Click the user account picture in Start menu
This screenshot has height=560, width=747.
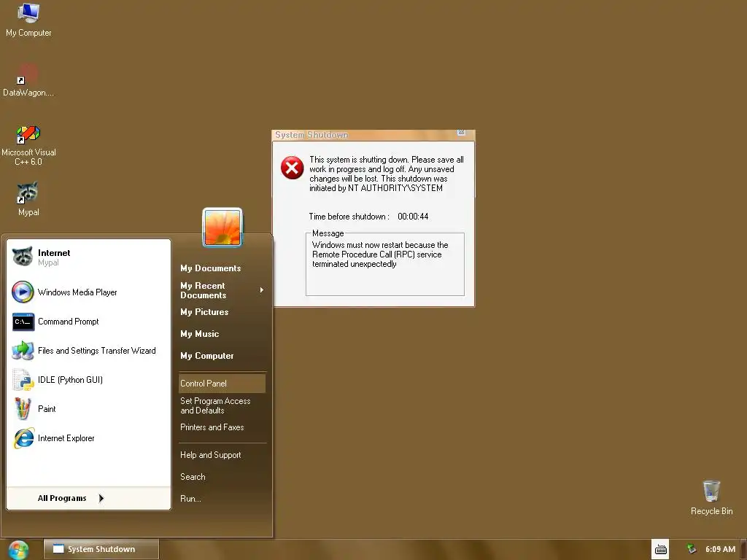(222, 227)
